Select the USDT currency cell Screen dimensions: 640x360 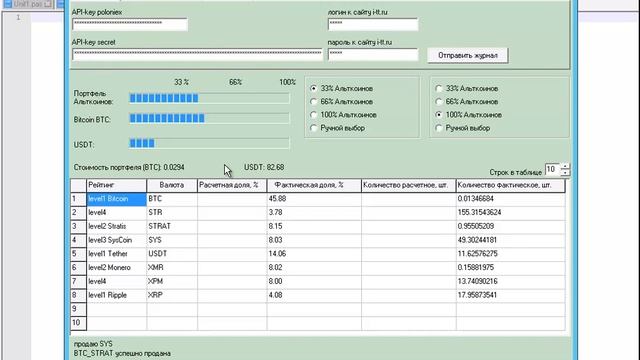tap(172, 254)
